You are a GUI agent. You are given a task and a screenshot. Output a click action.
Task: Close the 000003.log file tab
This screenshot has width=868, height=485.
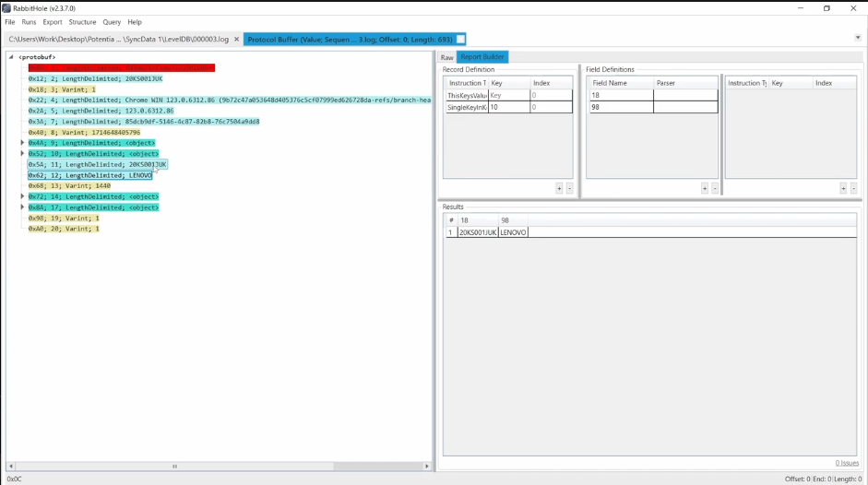click(236, 40)
